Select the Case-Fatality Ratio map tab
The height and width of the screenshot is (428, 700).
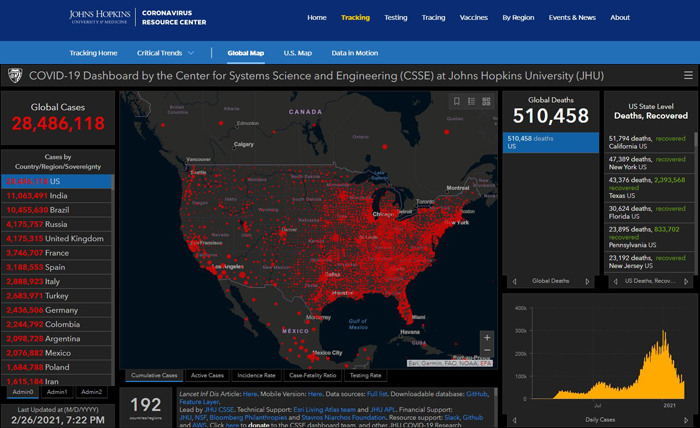[x=312, y=376]
